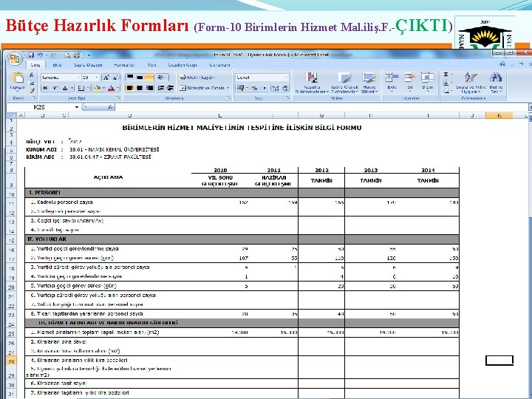The height and width of the screenshot is (399, 532).
Task: Click the AutoSum sigma icon
Action: pyautogui.click(x=446, y=75)
